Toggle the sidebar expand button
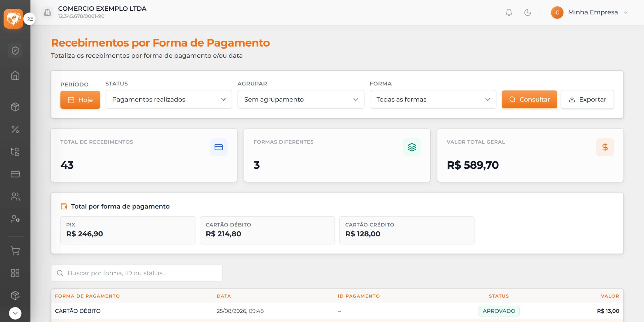Screen dimensions: 644x322 (x=30, y=19)
